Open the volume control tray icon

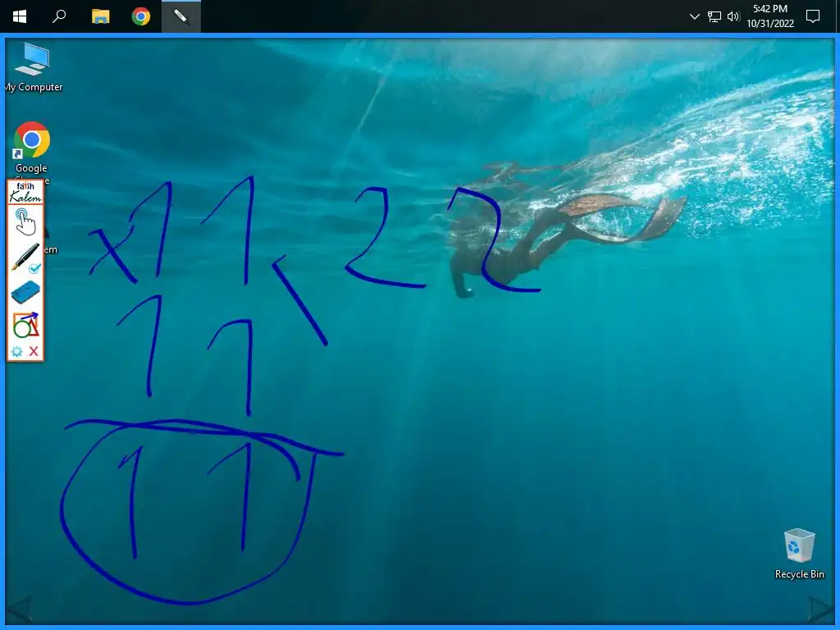coord(733,16)
